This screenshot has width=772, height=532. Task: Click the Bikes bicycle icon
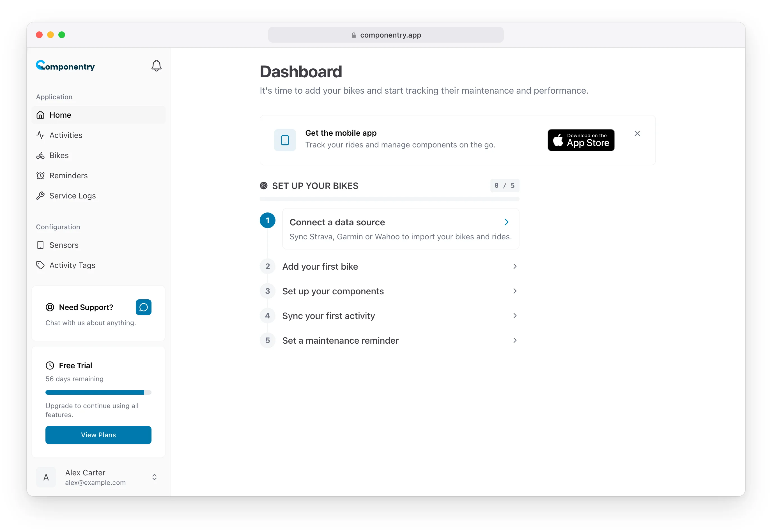40,155
